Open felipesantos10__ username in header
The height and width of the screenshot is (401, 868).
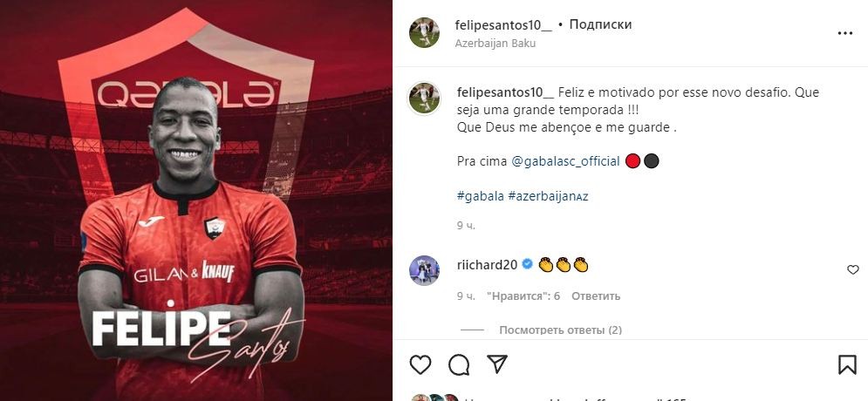pos(503,25)
